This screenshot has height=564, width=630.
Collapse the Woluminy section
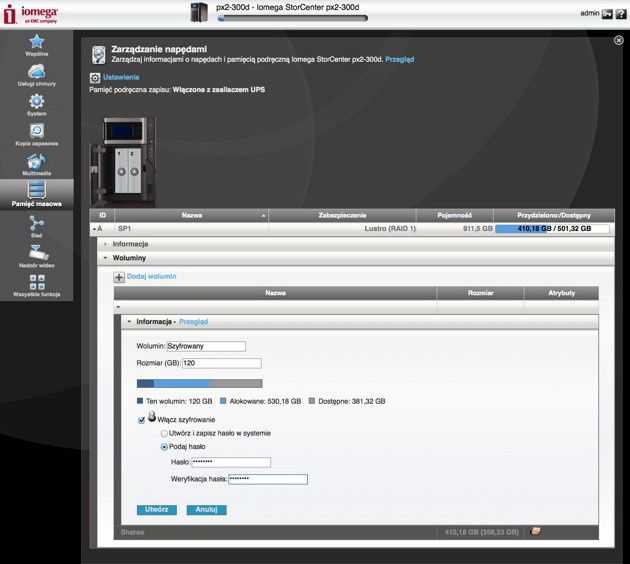coord(106,258)
